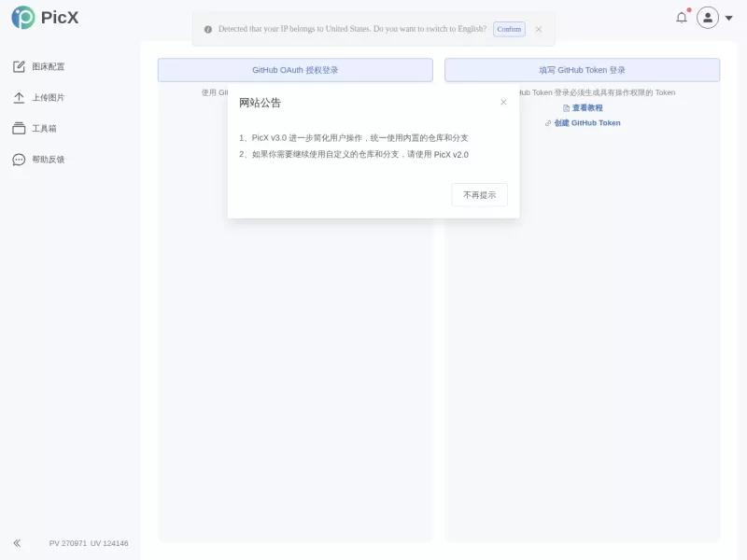Click the PicX logo
Screen dimensions: 747x560
click(x=45, y=18)
